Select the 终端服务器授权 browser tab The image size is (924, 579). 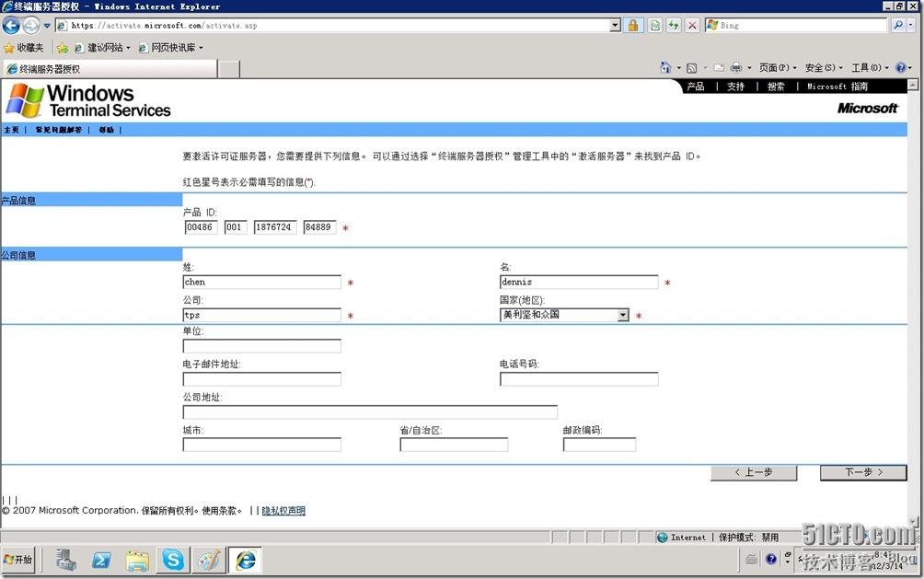[110, 69]
